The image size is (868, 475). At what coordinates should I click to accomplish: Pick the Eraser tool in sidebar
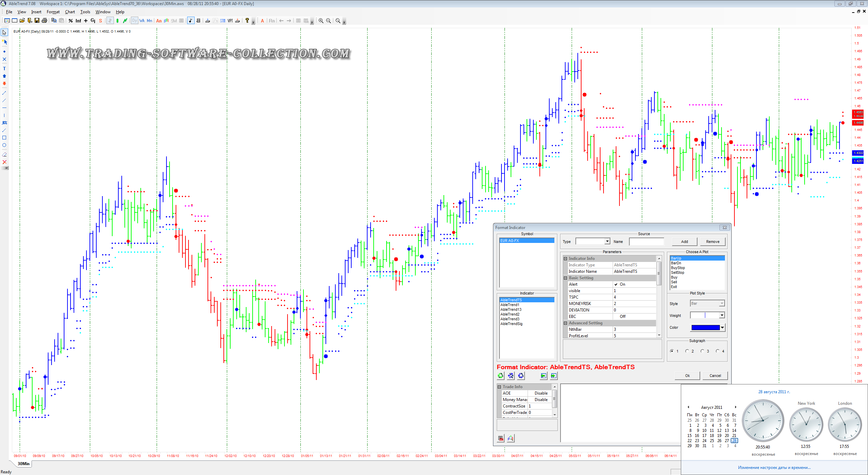(x=4, y=154)
